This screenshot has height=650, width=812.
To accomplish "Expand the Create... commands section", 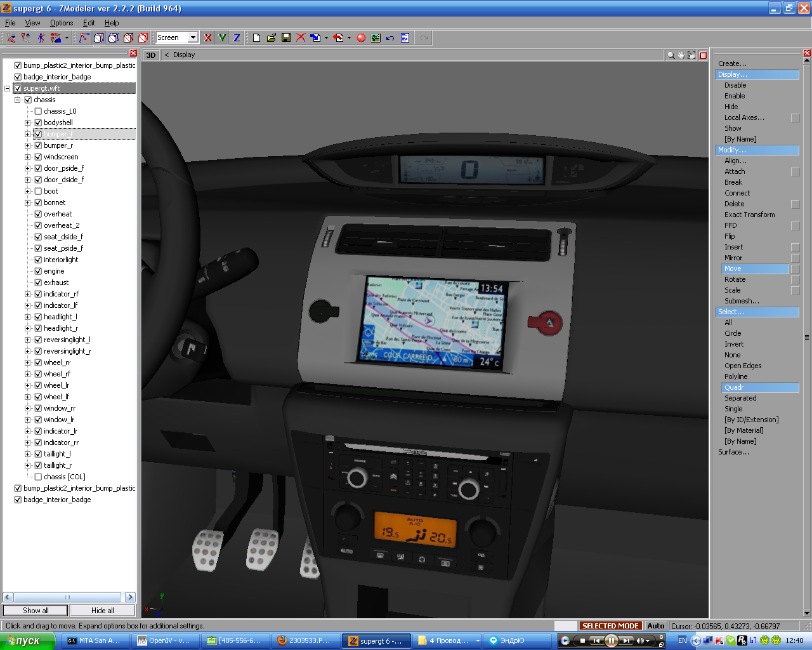I will pos(732,63).
